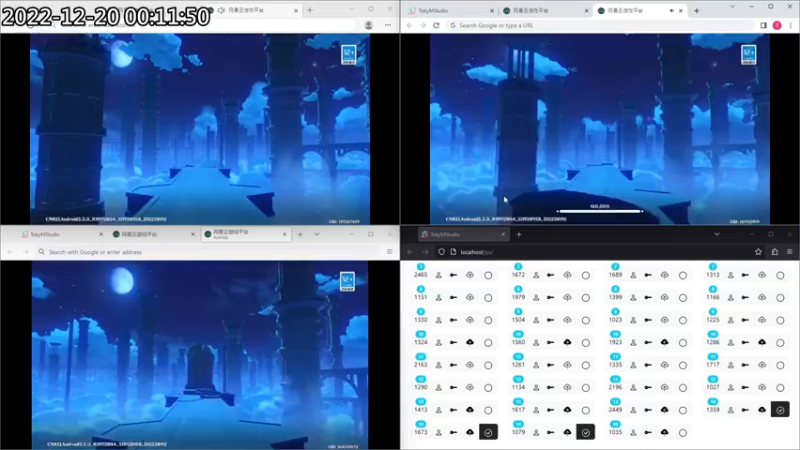Click the dark cloud icon in row 1560
Image resolution: width=800 pixels, height=450 pixels.
pos(567,342)
